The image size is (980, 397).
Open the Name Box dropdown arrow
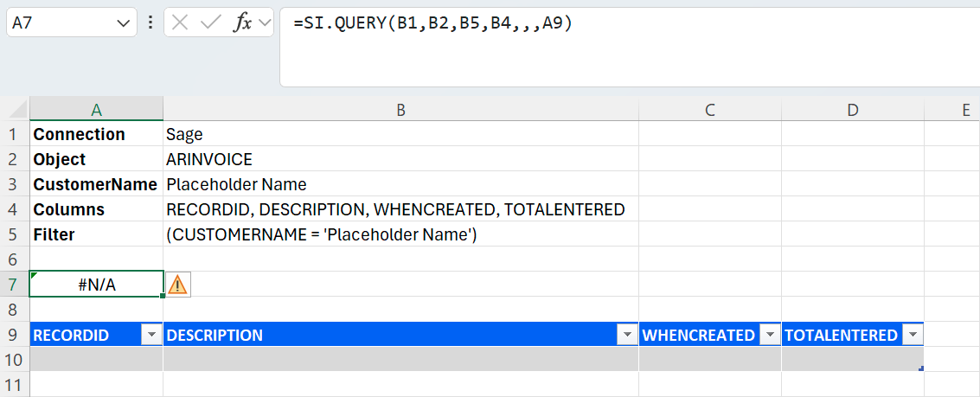(x=121, y=24)
